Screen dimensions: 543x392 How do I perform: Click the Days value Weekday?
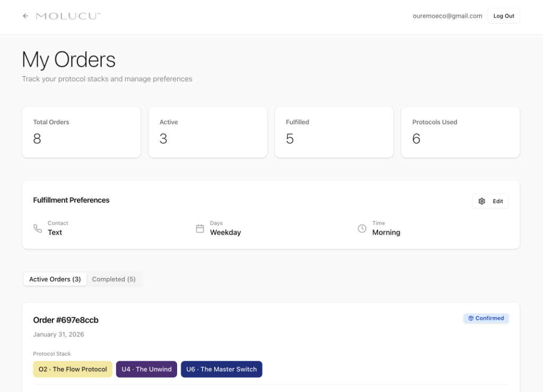click(x=225, y=233)
